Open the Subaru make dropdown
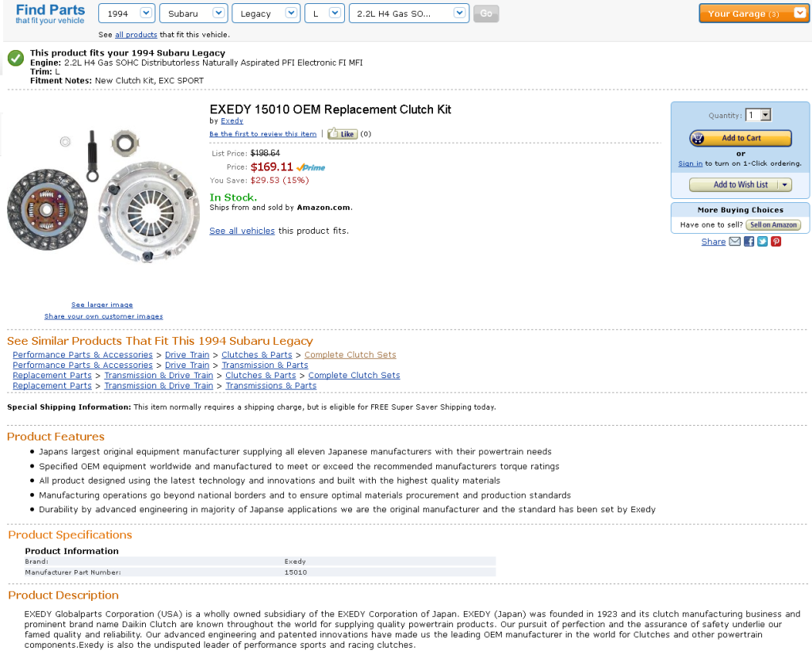The image size is (812, 658). (x=193, y=13)
